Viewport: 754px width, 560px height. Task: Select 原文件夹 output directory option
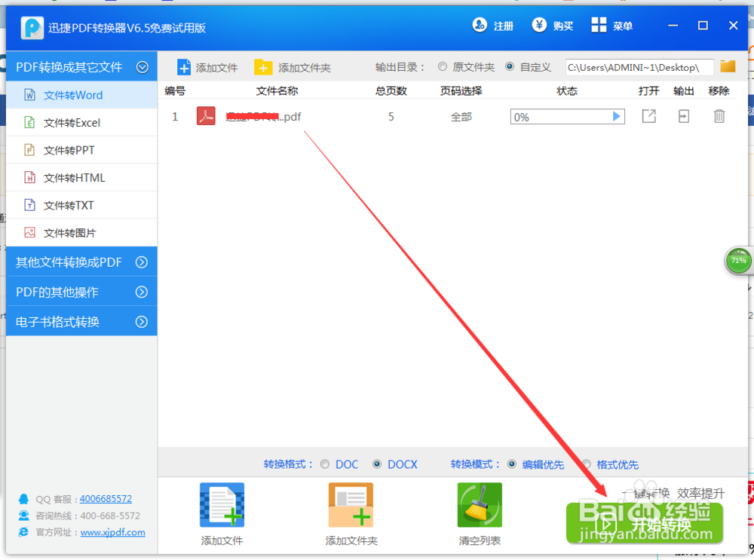pyautogui.click(x=443, y=67)
